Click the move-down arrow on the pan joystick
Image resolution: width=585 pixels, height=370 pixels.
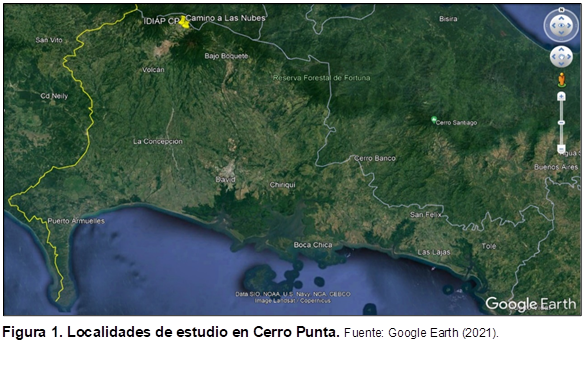[x=561, y=64]
